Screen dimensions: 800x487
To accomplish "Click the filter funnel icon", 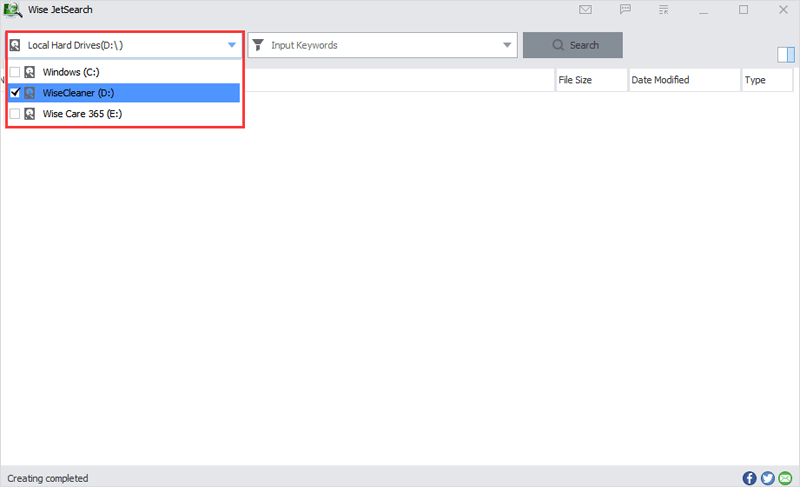I will coord(258,45).
